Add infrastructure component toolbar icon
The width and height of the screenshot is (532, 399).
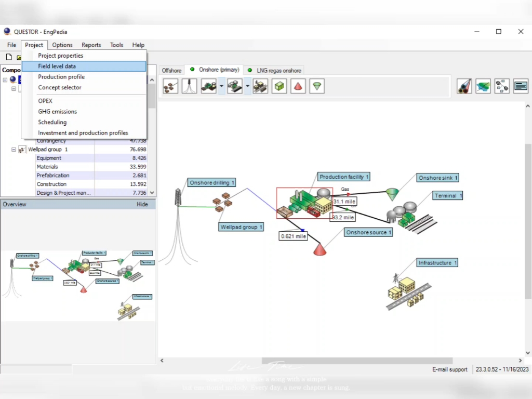pyautogui.click(x=260, y=86)
